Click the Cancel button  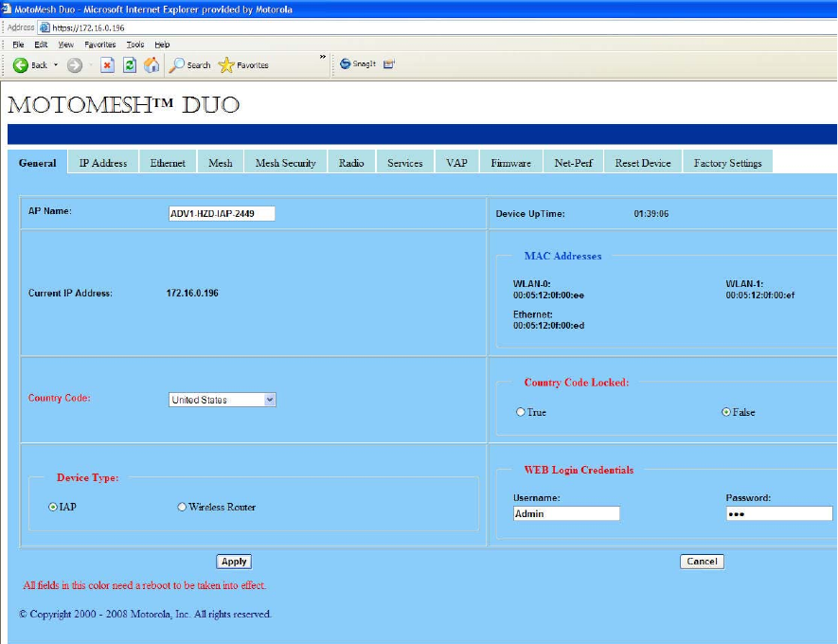702,562
